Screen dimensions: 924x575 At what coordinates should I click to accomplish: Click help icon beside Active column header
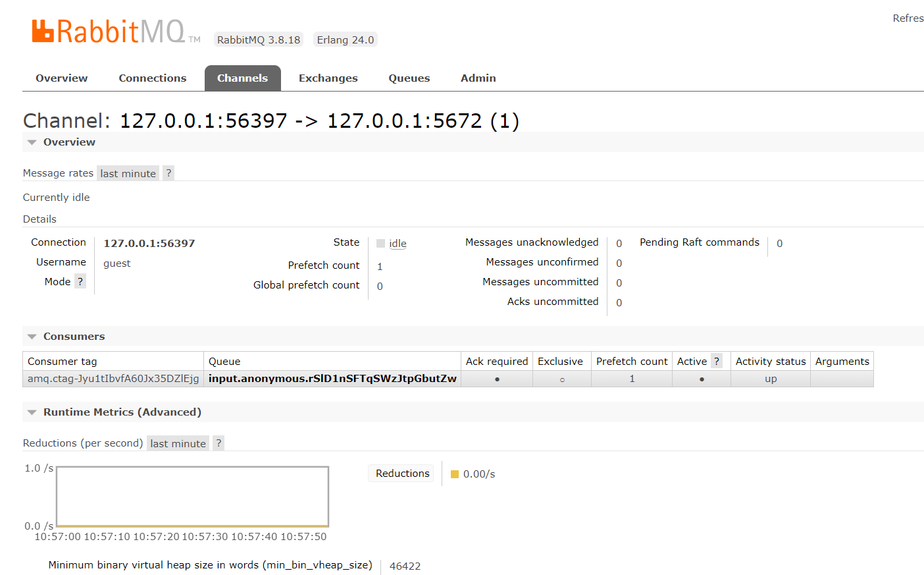(717, 361)
